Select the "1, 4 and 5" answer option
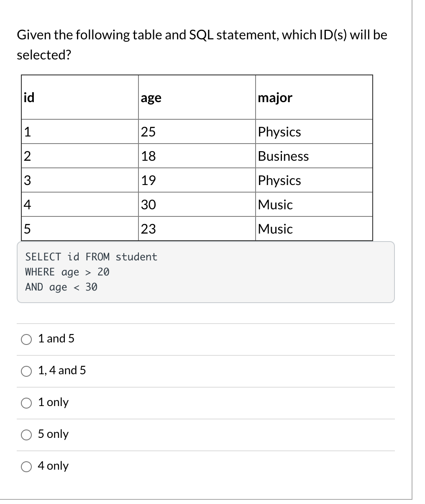This screenshot has width=425, height=504. click(x=62, y=370)
